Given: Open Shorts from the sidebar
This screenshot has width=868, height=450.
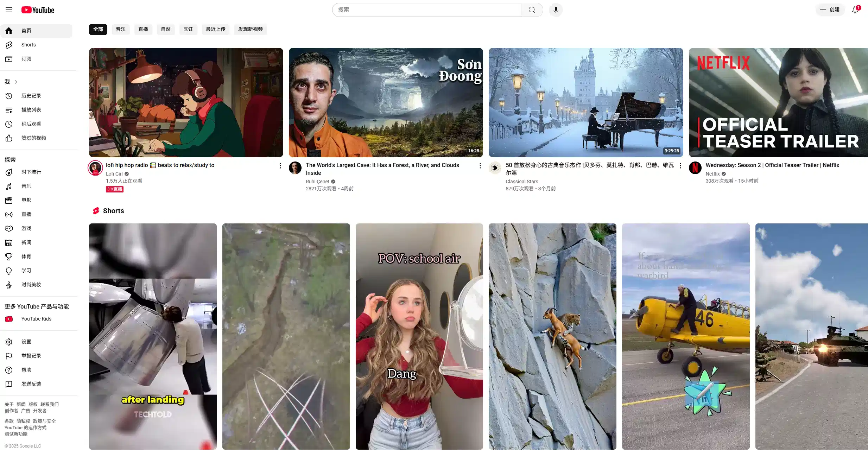Looking at the screenshot, I should point(28,45).
